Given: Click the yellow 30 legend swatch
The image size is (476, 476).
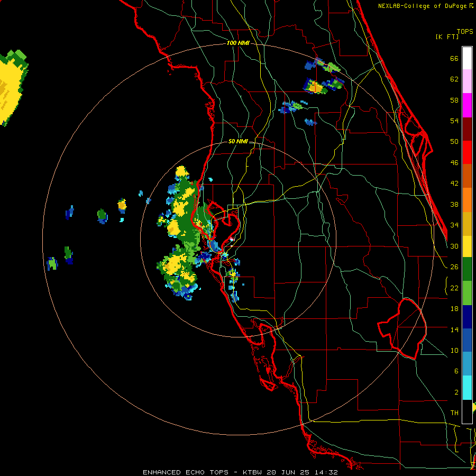Looking at the screenshot, I should (467, 246).
